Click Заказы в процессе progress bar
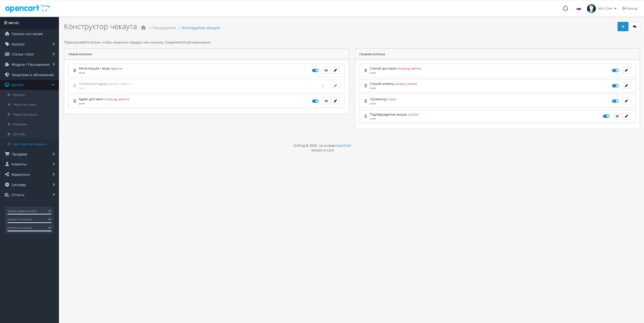 (x=29, y=223)
